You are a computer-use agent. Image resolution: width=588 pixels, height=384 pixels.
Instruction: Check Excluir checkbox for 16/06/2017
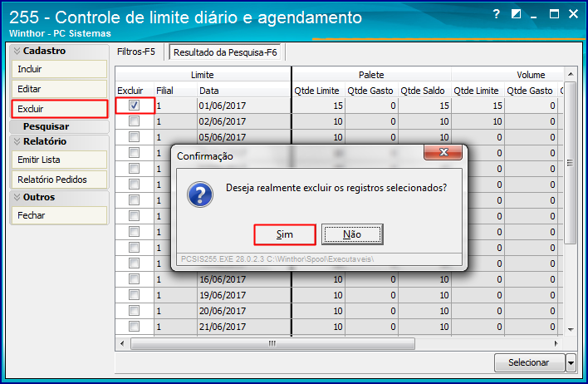pyautogui.click(x=134, y=279)
